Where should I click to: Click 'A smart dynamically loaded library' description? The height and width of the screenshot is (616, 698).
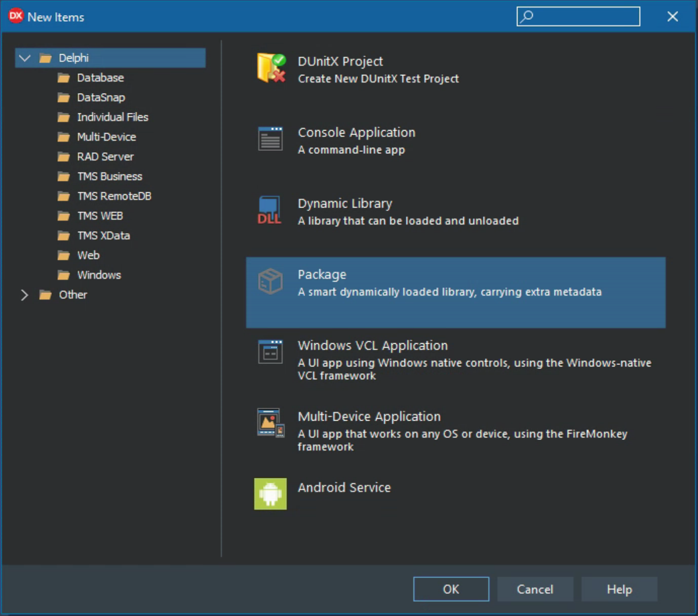pos(450,292)
